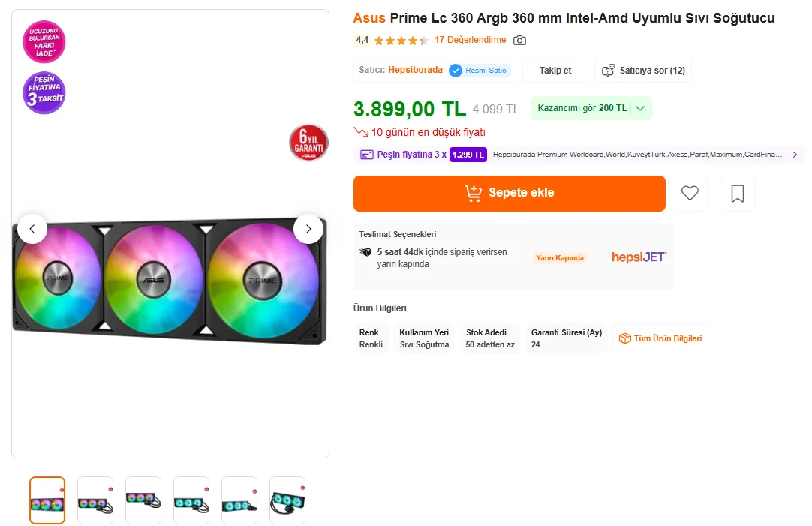The height and width of the screenshot is (526, 812).
Task: Click the Resmi Satıcı verified badge
Action: click(x=480, y=71)
